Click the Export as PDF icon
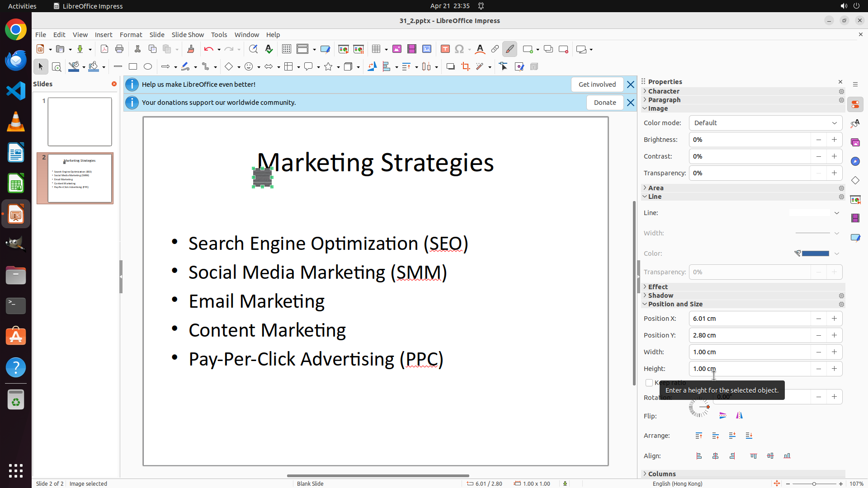 click(x=104, y=49)
